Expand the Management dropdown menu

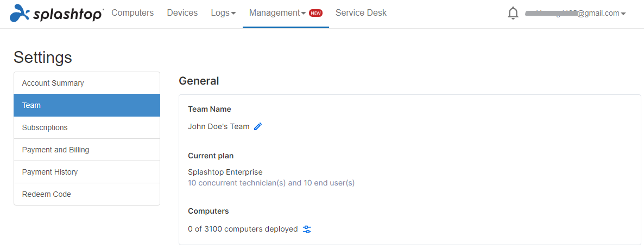277,13
